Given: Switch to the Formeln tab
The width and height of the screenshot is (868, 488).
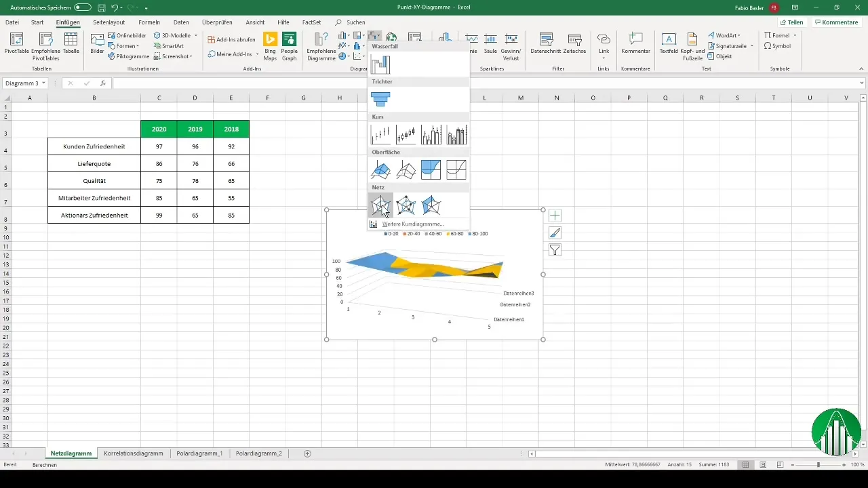Looking at the screenshot, I should click(x=149, y=22).
